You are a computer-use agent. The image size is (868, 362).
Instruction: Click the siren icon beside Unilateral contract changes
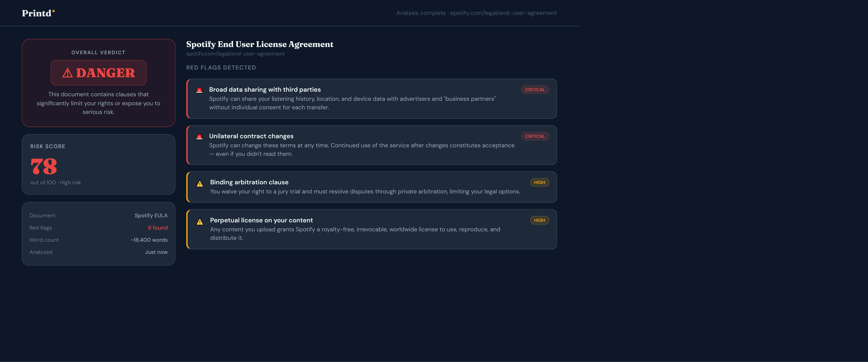click(199, 136)
